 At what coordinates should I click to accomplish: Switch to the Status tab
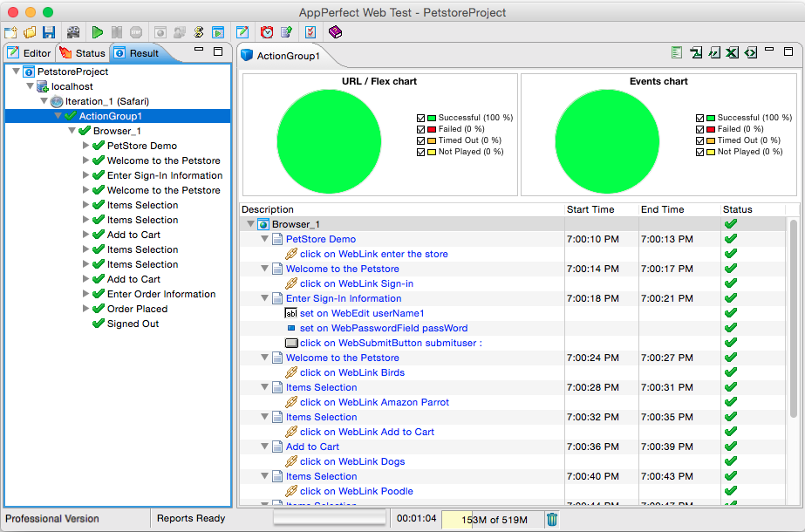[x=82, y=53]
